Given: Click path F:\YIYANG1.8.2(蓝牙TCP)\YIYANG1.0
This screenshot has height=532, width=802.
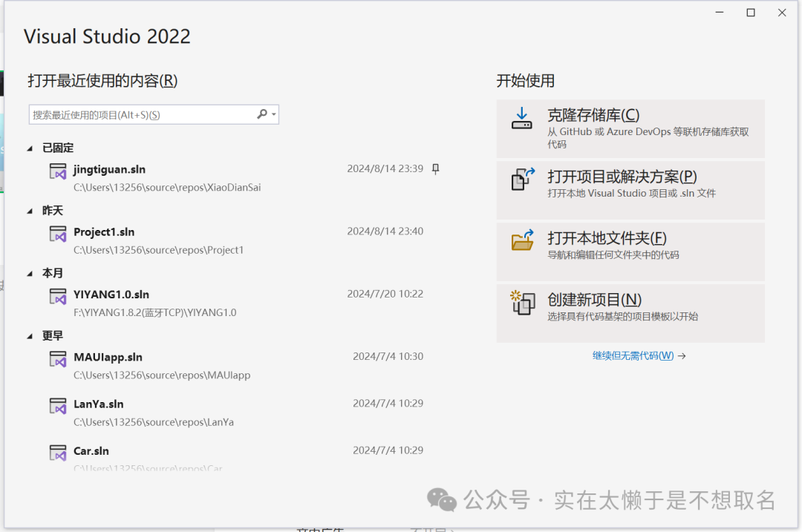Looking at the screenshot, I should (x=155, y=312).
